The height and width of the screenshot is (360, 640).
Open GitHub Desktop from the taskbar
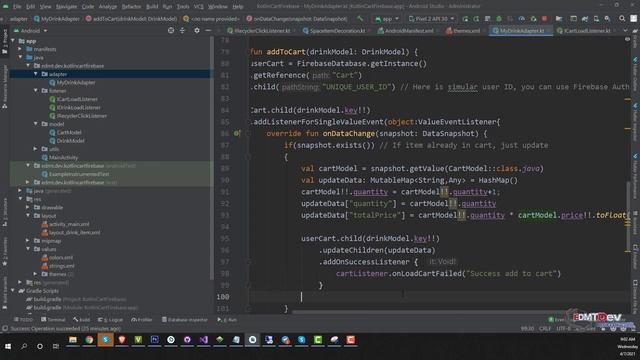pyautogui.click(x=187, y=340)
